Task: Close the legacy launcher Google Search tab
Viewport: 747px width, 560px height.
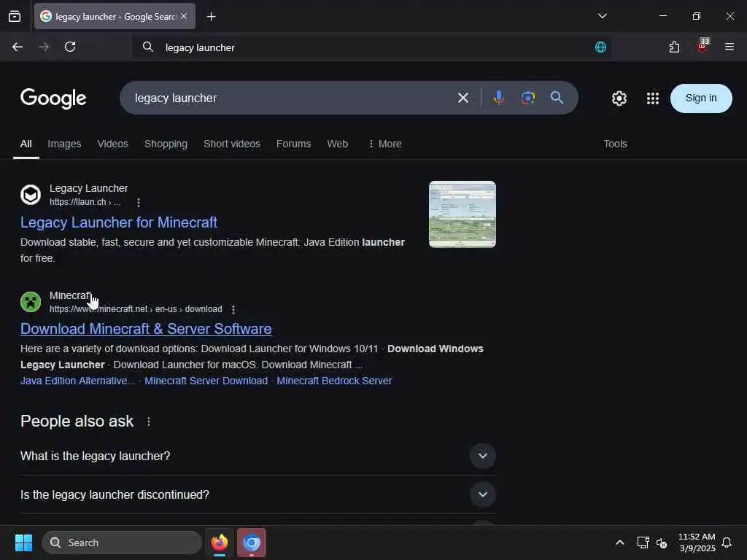Action: click(x=184, y=16)
